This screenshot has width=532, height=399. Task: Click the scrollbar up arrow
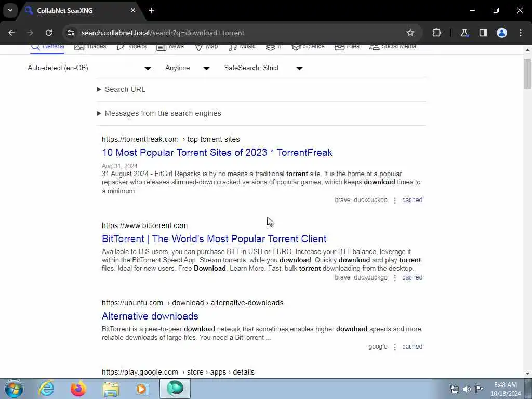(x=527, y=50)
